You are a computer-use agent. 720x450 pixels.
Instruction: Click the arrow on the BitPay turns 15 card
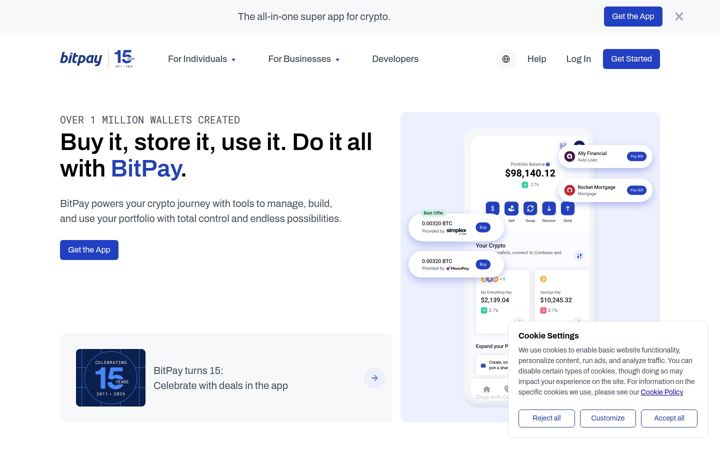click(x=374, y=378)
